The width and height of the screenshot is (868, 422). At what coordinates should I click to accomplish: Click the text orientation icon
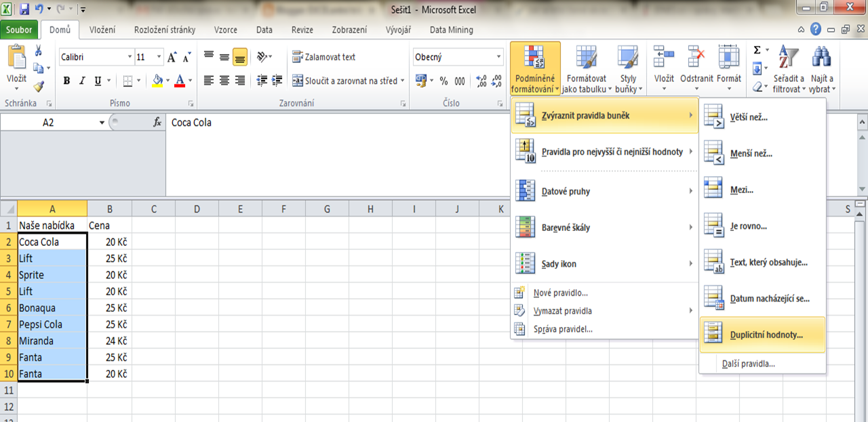pos(262,58)
